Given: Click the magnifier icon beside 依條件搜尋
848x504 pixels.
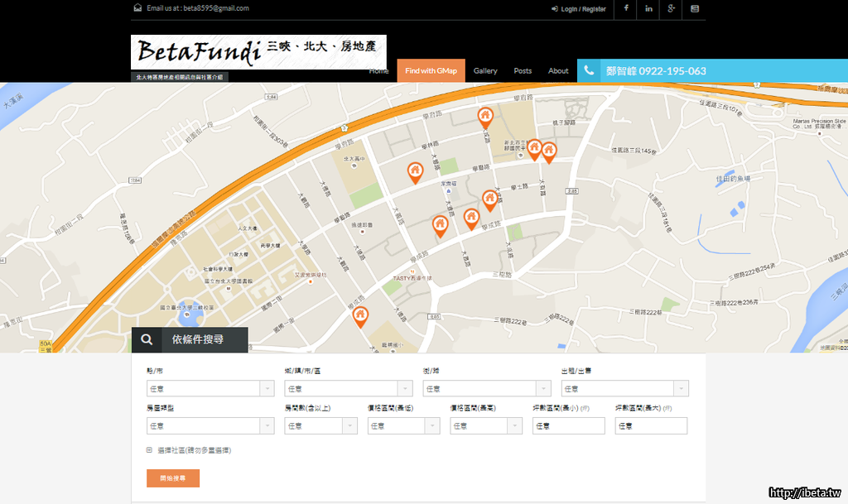Looking at the screenshot, I should coord(147,339).
